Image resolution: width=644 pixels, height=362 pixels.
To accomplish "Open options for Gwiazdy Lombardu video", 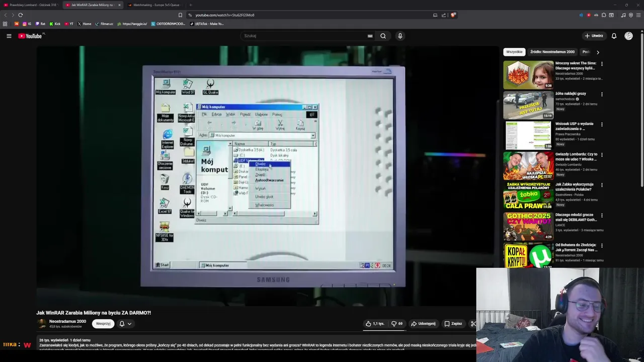I will tap(601, 155).
